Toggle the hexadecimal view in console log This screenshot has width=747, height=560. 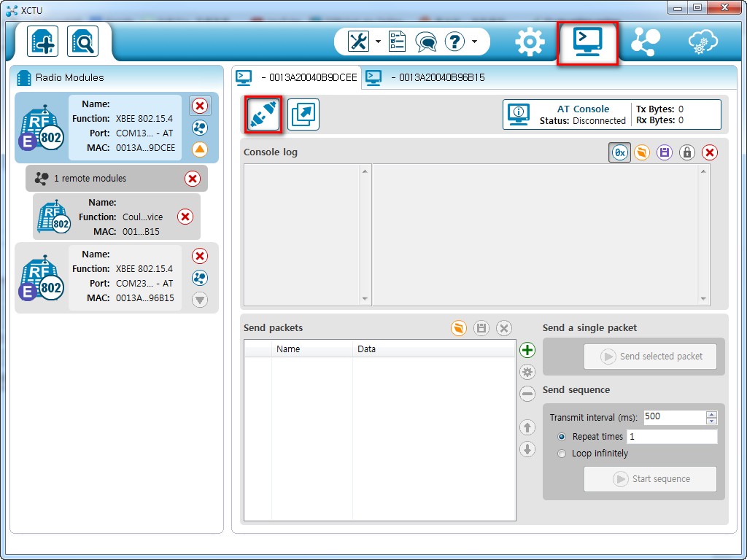click(x=619, y=152)
